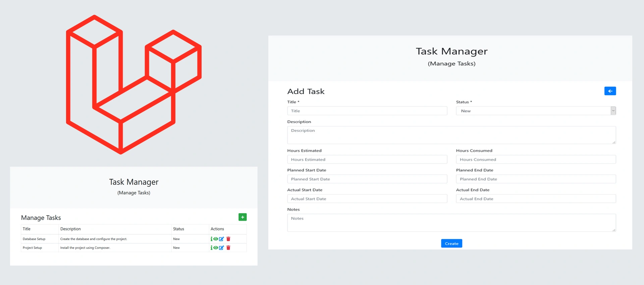The image size is (644, 285).
Task: Click the Planned End Date field
Action: pyautogui.click(x=536, y=179)
